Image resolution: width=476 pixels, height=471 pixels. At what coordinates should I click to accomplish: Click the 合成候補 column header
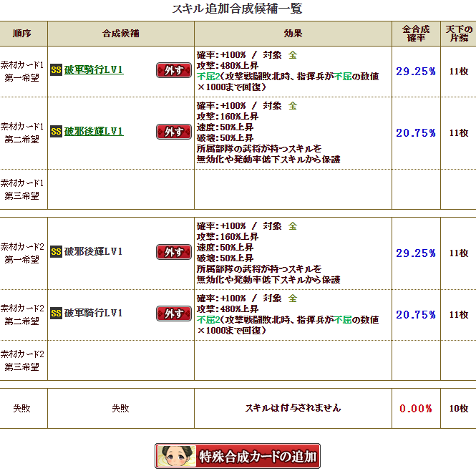tap(121, 34)
